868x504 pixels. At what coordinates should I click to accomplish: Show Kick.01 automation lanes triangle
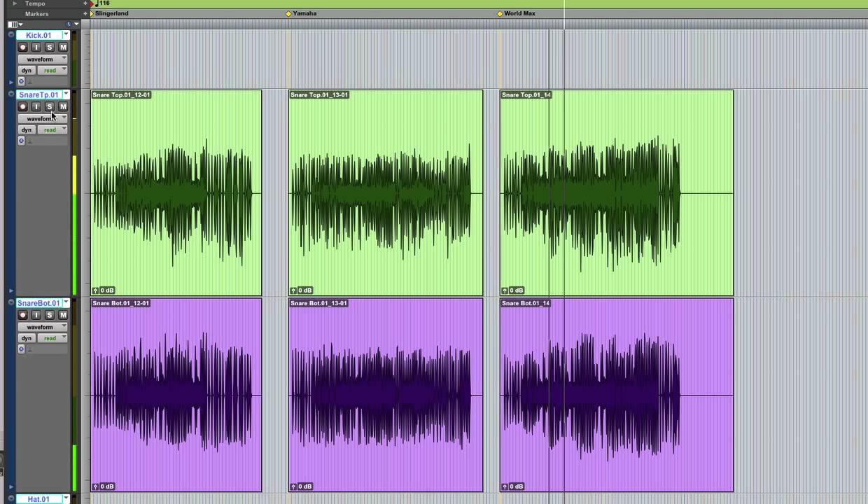pos(10,82)
